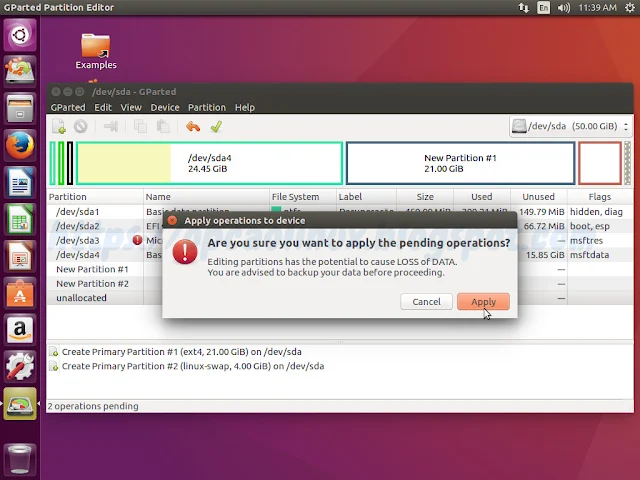Launch Firefox from the launcher
The width and height of the screenshot is (640, 480).
[x=20, y=145]
